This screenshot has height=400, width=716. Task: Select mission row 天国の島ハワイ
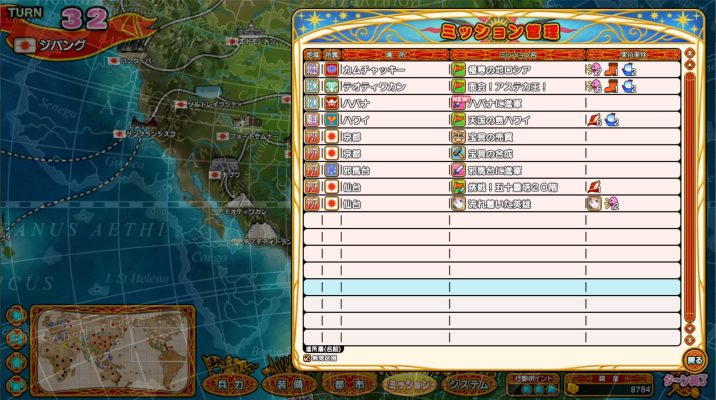tap(492, 120)
